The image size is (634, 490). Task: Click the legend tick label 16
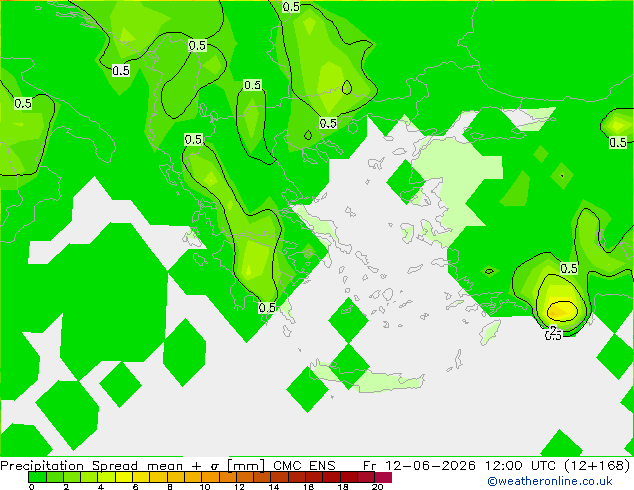(308, 487)
